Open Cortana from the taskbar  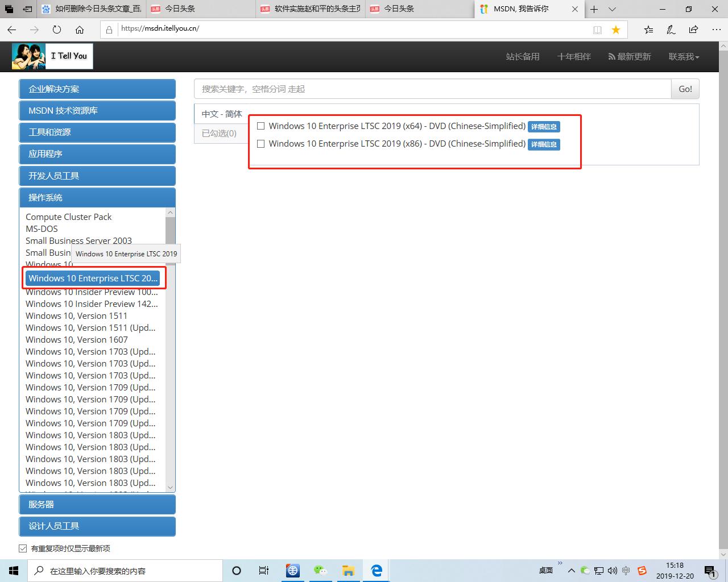pos(237,571)
